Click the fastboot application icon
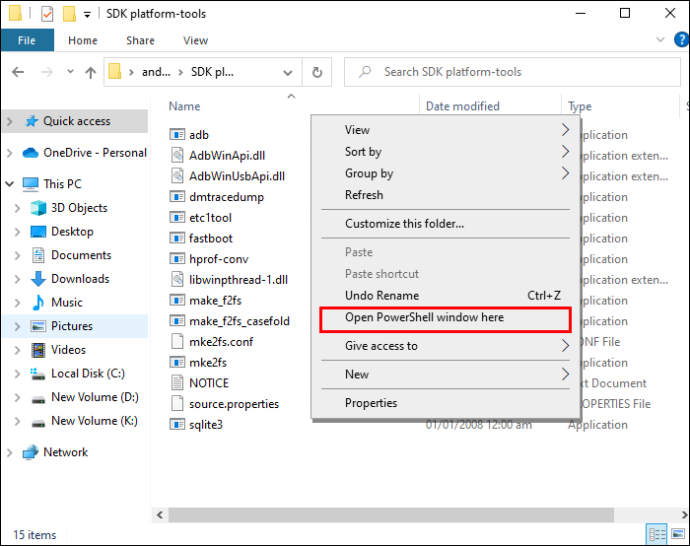Screen dimensions: 690x546 point(177,238)
